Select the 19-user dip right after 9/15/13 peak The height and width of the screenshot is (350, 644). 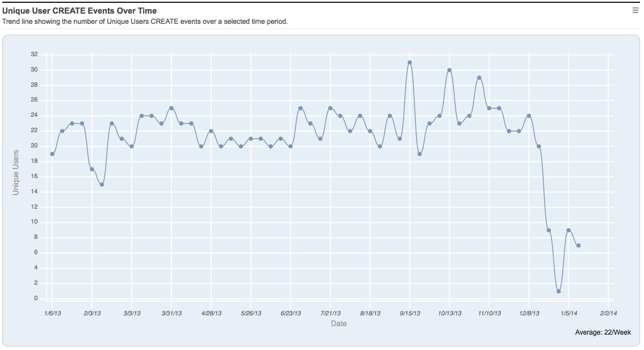click(420, 154)
